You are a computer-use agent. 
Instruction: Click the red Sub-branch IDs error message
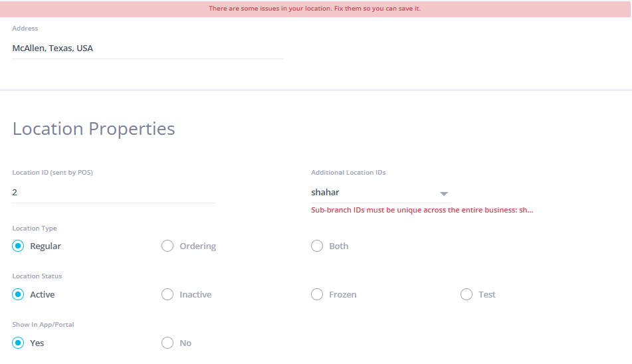[x=422, y=210]
